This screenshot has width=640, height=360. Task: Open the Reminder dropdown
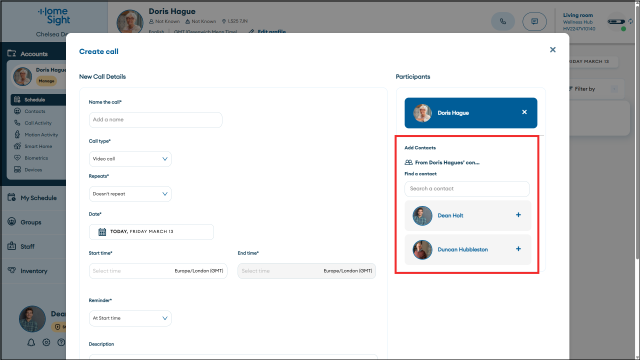click(130, 318)
